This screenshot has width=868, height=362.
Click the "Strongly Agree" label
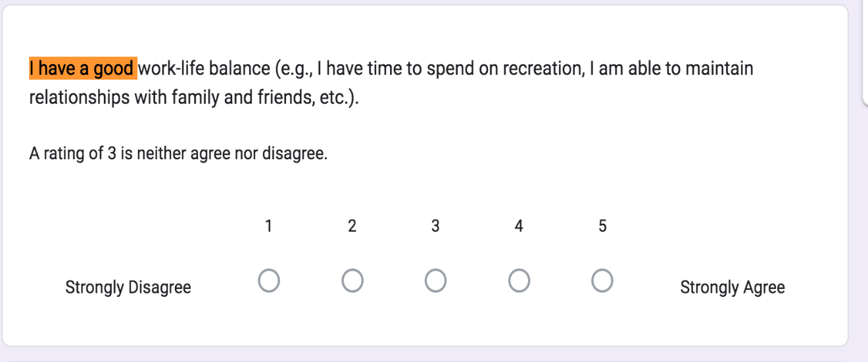(x=732, y=288)
